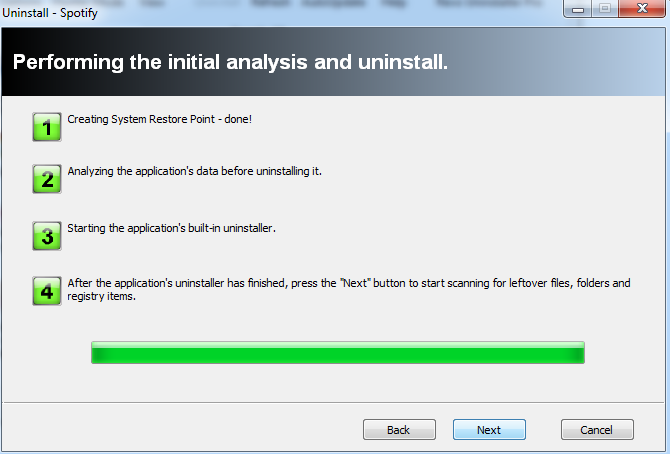Click the word 'Spotify' in the title bar
The image size is (670, 454).
pos(79,13)
